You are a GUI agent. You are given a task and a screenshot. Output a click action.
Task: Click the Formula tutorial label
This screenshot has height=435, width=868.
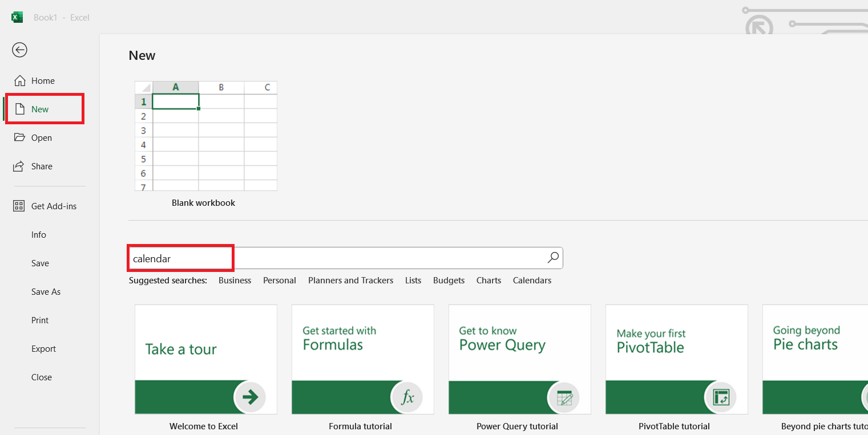pyautogui.click(x=360, y=426)
